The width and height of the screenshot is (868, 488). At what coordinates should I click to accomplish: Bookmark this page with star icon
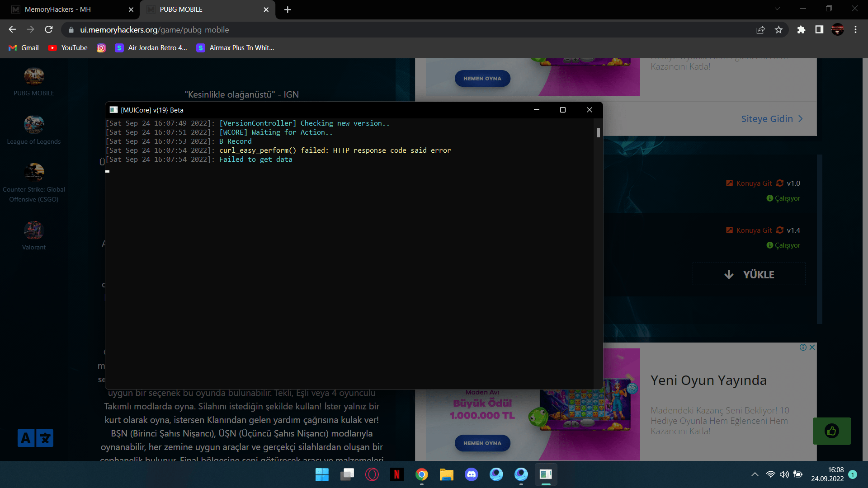(x=778, y=30)
